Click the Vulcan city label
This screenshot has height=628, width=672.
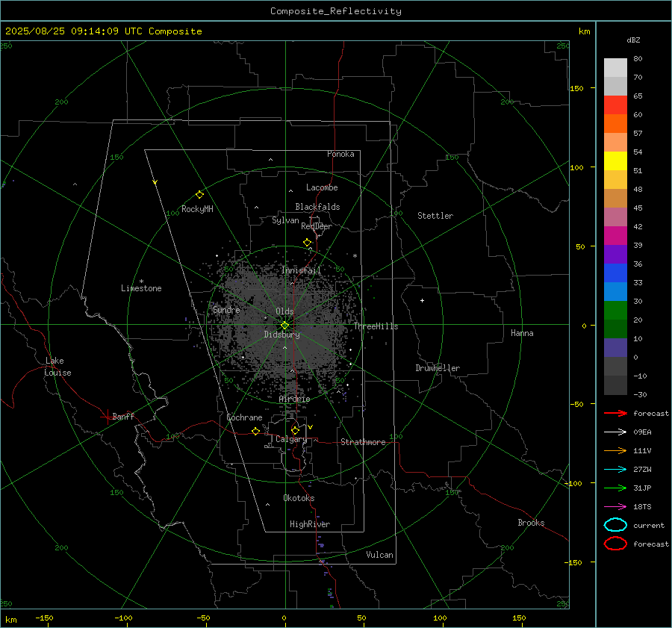380,554
